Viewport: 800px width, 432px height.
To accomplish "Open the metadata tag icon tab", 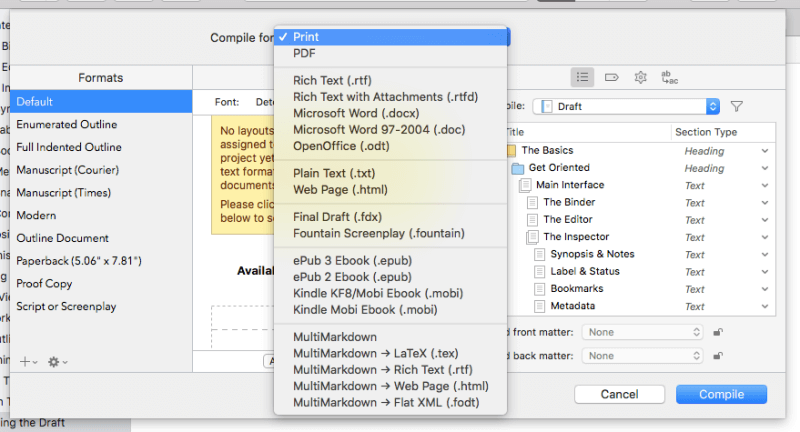I will click(611, 78).
